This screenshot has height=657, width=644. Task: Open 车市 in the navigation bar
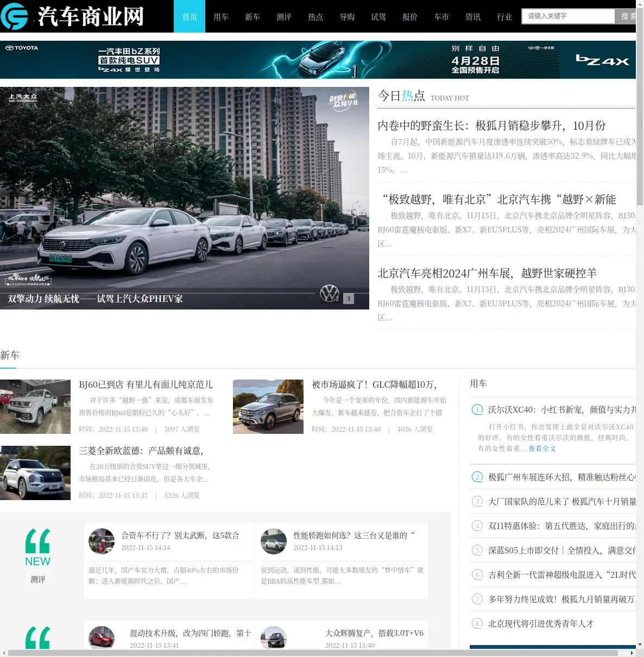(441, 16)
